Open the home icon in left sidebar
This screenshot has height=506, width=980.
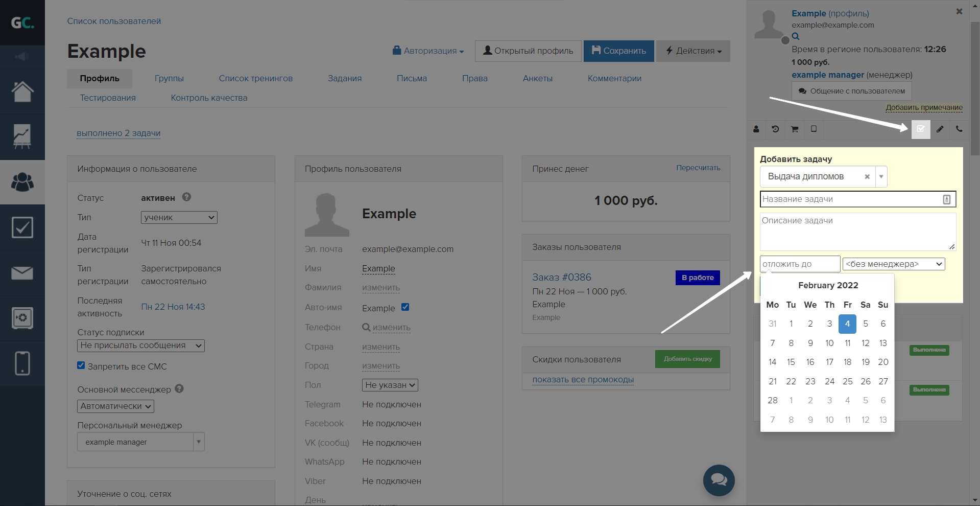click(22, 91)
